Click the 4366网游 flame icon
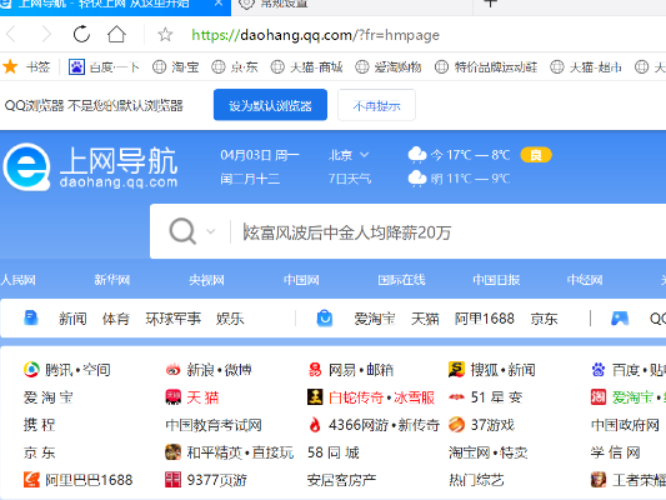This screenshot has height=500, width=666. click(x=315, y=425)
